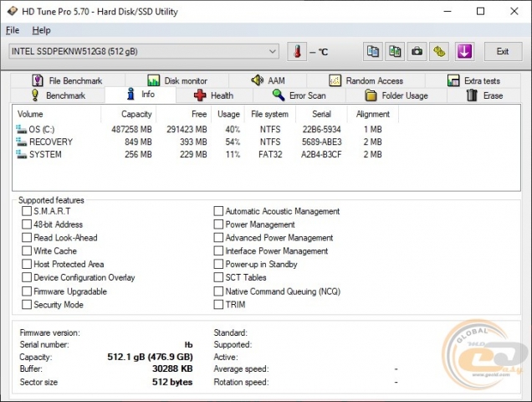The width and height of the screenshot is (532, 402).
Task: Switch to the Erase tab
Action: [484, 95]
